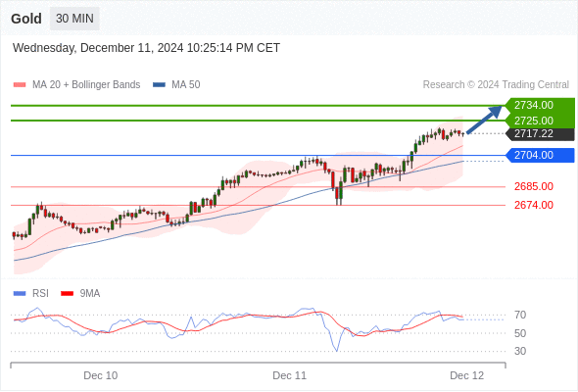Select the Dec 11 axis label
The height and width of the screenshot is (392, 578).
click(289, 375)
